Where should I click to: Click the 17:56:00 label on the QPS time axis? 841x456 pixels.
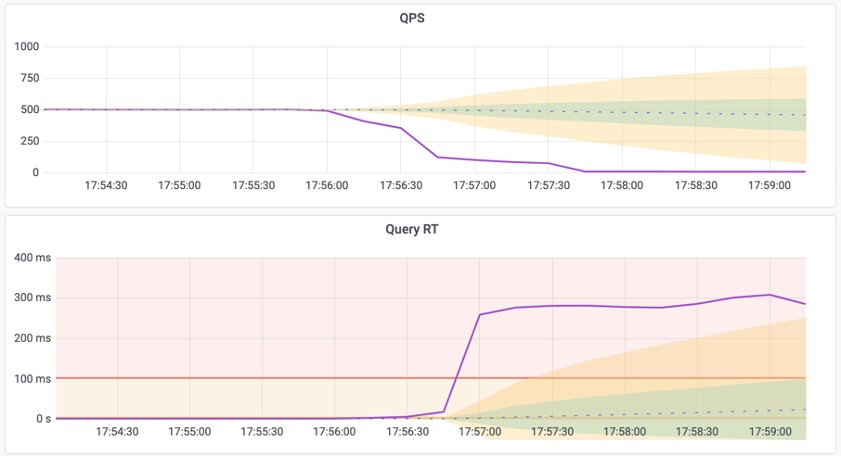pyautogui.click(x=326, y=186)
